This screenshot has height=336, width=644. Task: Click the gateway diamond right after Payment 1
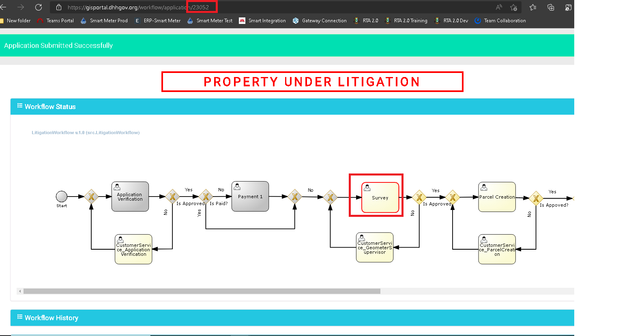coord(295,197)
